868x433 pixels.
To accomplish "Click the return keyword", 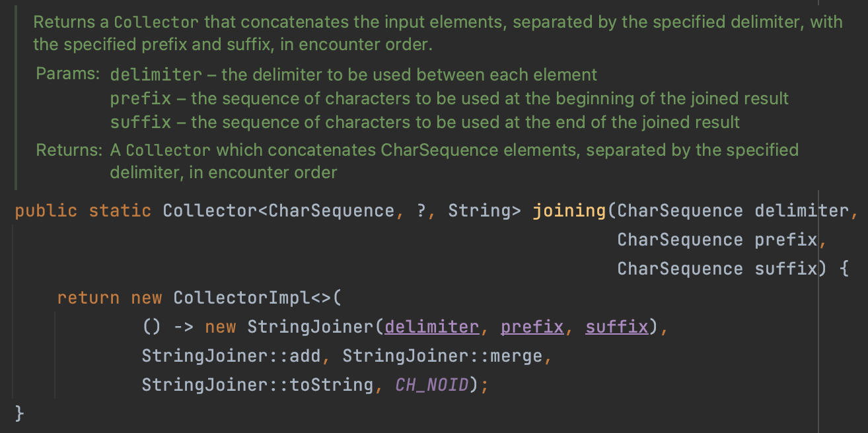I will 88,298.
